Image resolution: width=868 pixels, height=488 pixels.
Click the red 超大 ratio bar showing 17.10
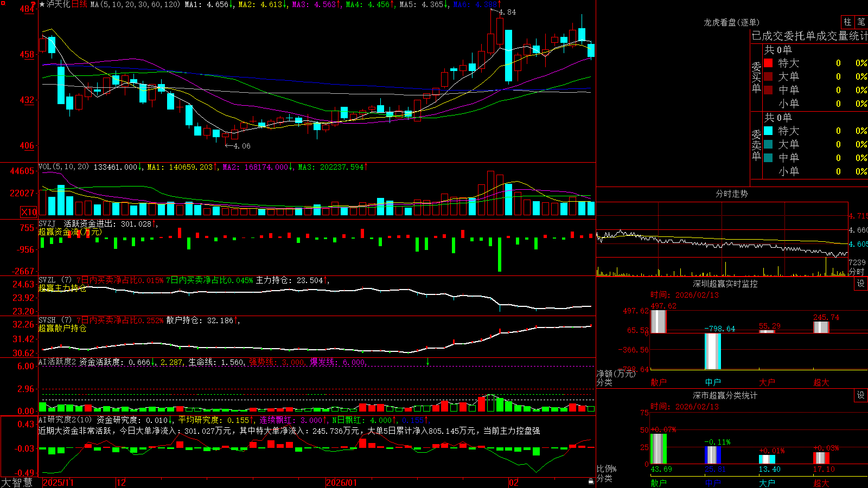click(x=821, y=458)
